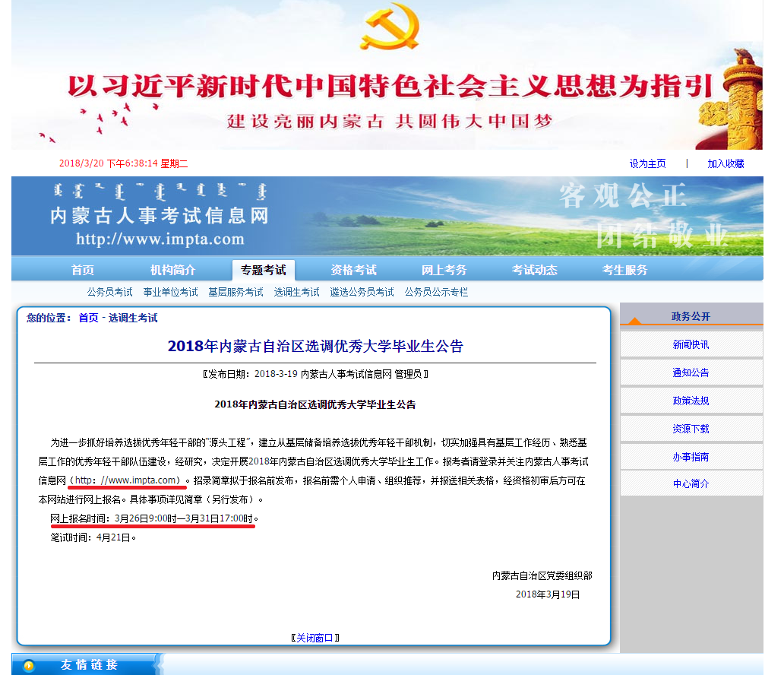
Task: Click the 设为主页 link
Action: tap(647, 163)
